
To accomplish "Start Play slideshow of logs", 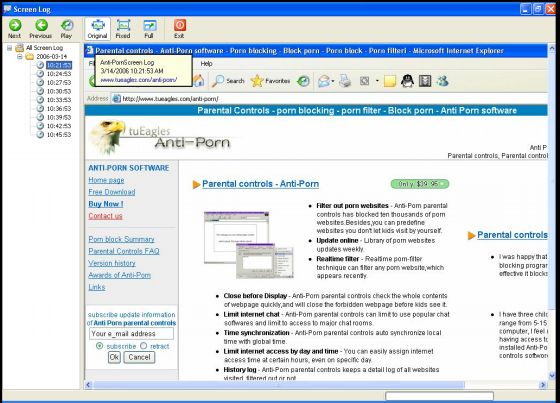I will 66,29.
